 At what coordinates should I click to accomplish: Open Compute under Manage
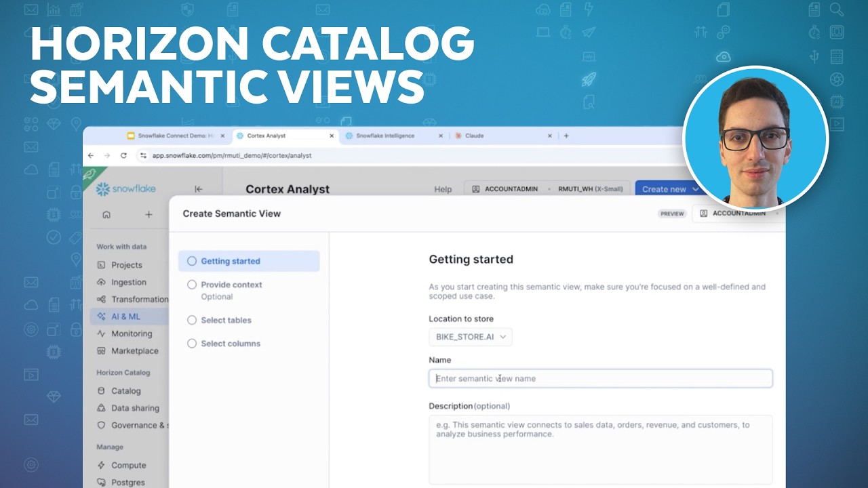[129, 465]
